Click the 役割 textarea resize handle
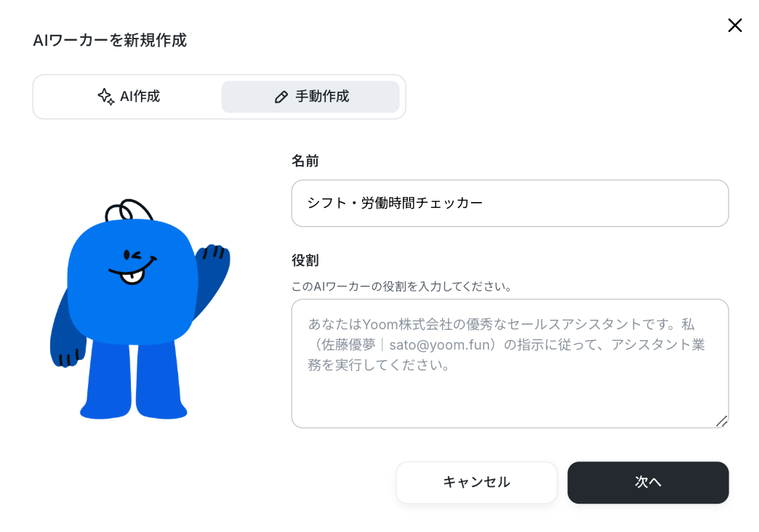Viewport: 759px width, 532px height. tap(722, 422)
